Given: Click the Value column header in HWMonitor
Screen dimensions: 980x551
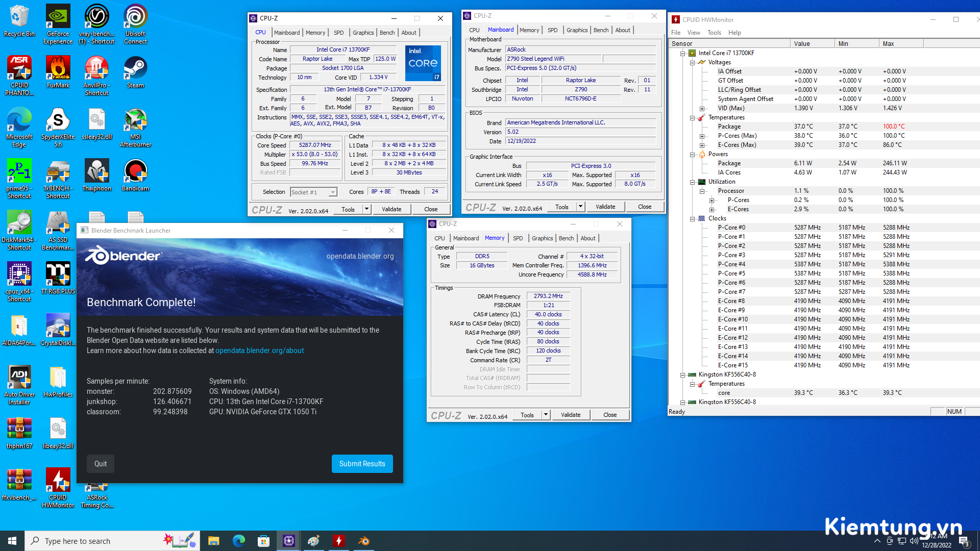Looking at the screenshot, I should pyautogui.click(x=812, y=44).
